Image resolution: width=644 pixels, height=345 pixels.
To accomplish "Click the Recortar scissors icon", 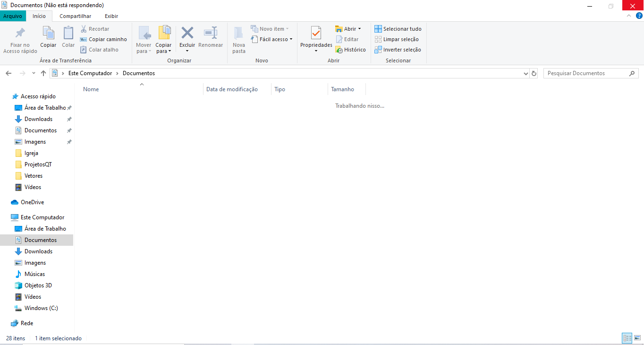I will point(84,29).
